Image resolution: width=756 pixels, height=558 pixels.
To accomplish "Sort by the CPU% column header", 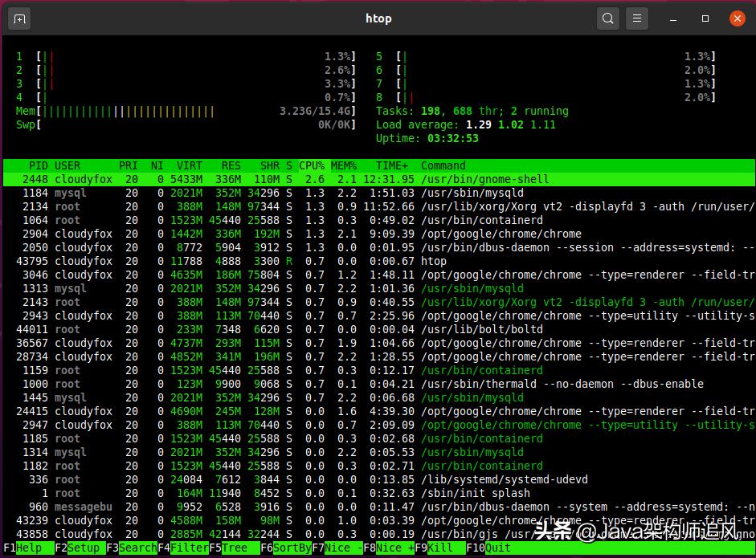I will point(311,165).
